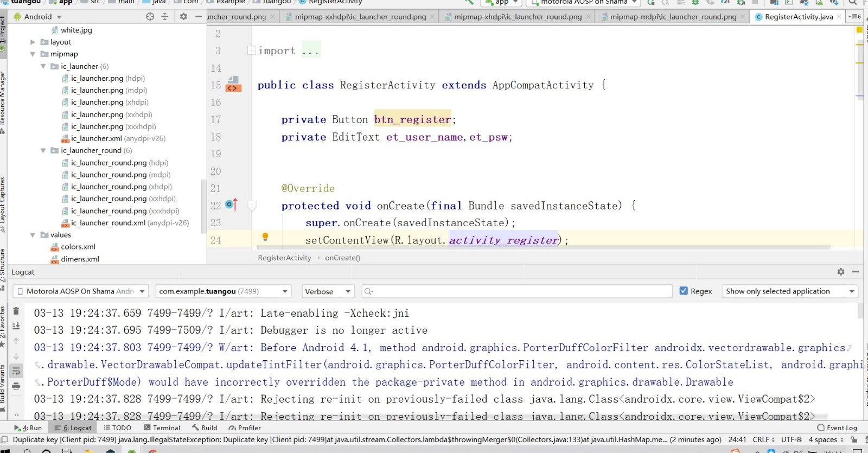Open the com.example.tuangou process dropdown

click(x=224, y=291)
